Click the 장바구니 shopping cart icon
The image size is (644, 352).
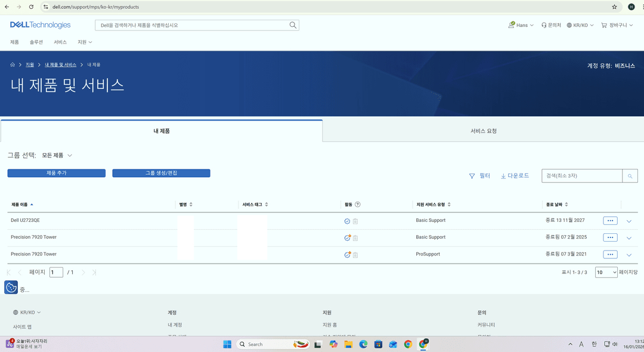(604, 25)
